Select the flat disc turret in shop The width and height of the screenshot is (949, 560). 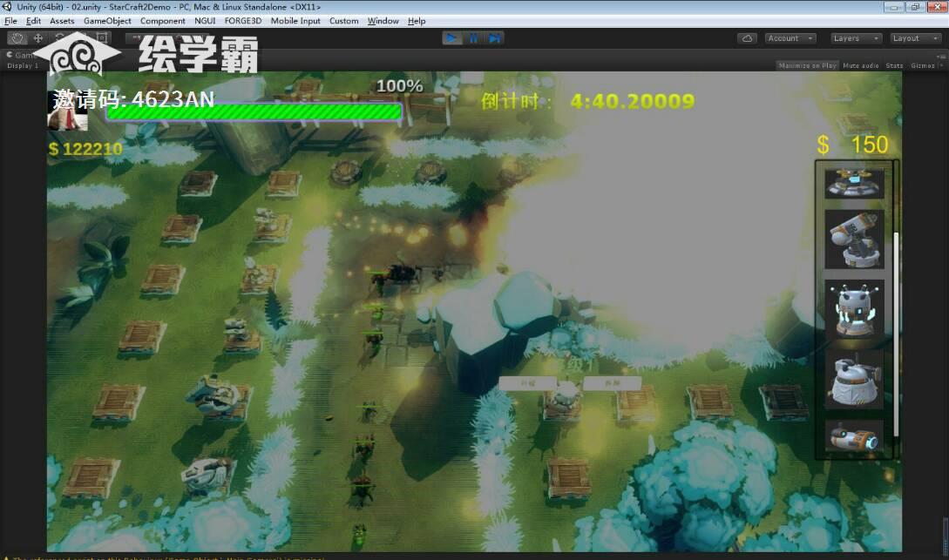854,183
